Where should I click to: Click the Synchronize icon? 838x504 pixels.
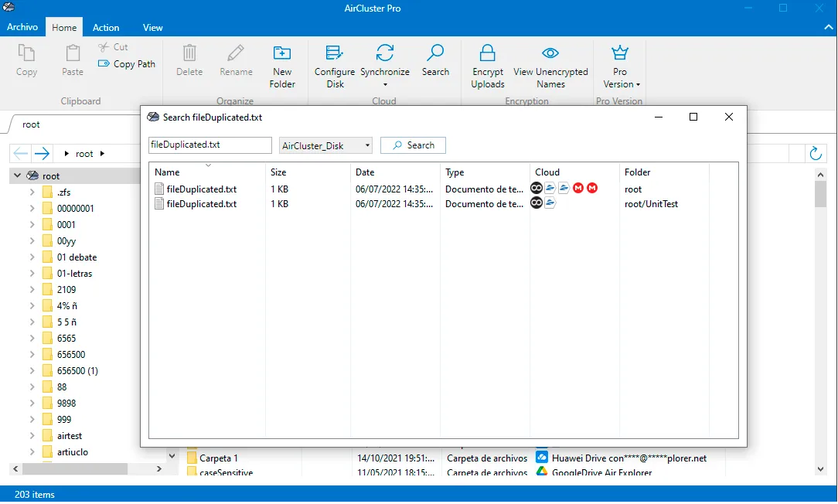385,53
